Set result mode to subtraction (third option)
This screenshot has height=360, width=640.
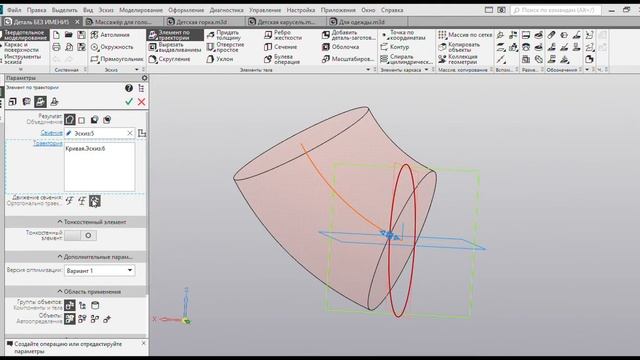(x=94, y=120)
